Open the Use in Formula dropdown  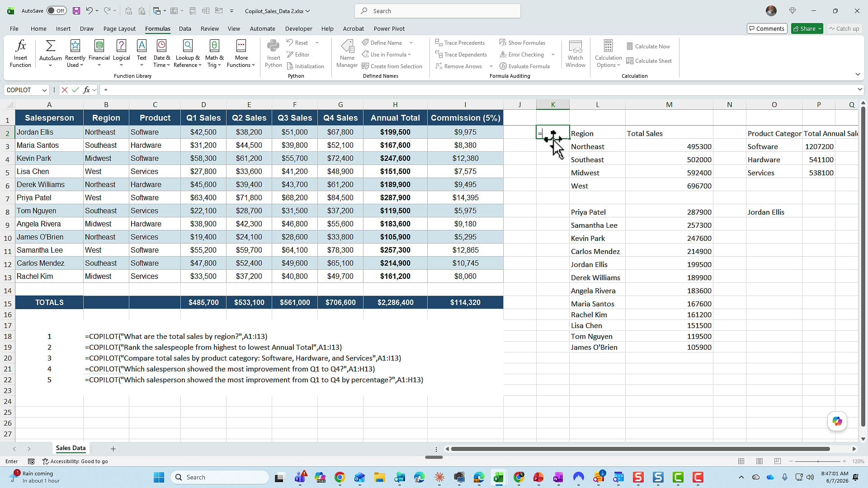(x=387, y=54)
